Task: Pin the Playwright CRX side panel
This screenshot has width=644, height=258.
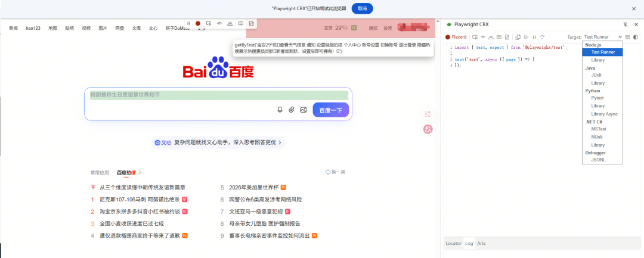Action: point(625,24)
